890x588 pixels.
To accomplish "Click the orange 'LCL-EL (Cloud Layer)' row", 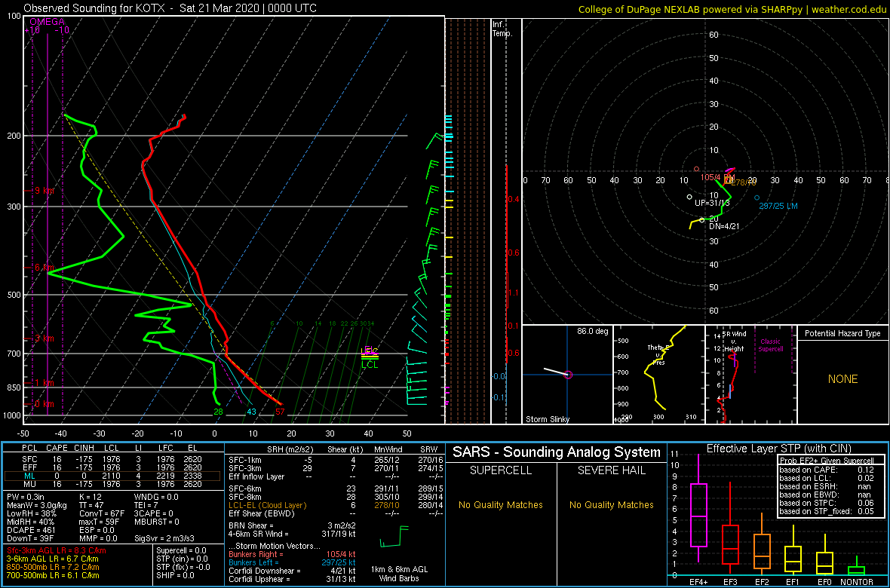I will pyautogui.click(x=335, y=505).
